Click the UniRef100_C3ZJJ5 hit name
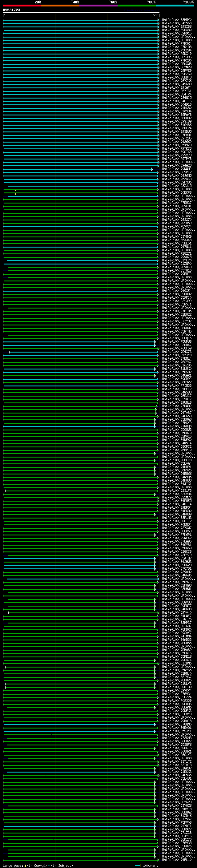The width and height of the screenshot is (197, 868). click(x=177, y=186)
